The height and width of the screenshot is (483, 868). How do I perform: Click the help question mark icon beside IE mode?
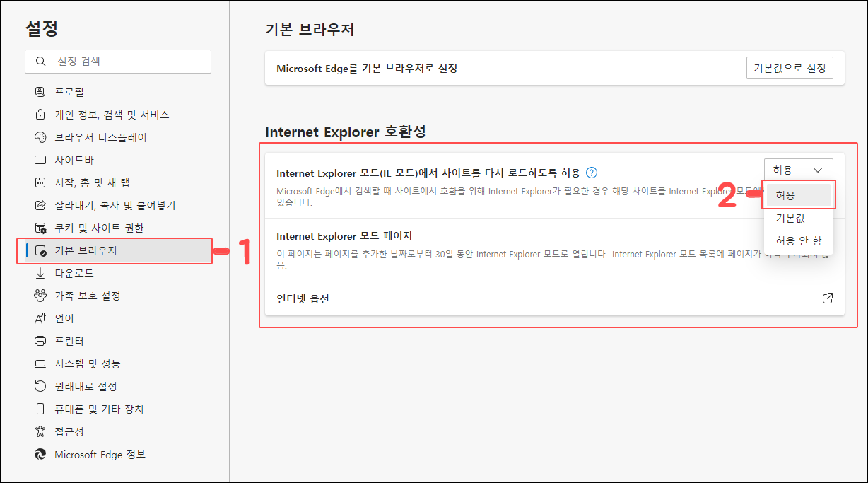pos(592,173)
